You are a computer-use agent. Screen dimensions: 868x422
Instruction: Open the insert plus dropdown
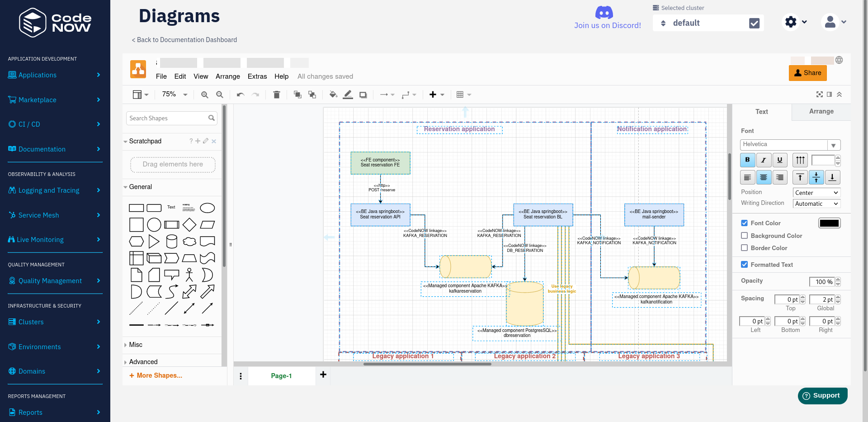tap(437, 95)
